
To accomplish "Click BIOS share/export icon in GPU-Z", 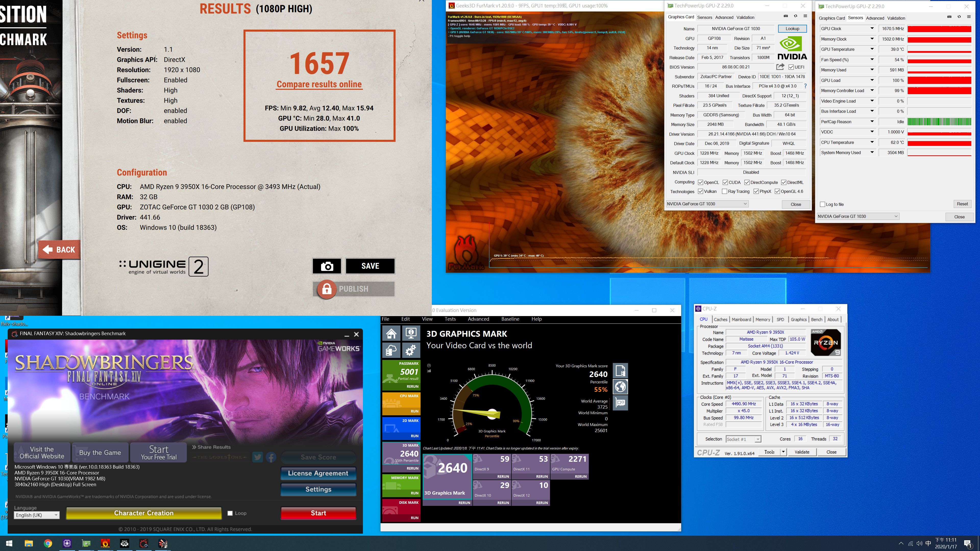I will 780,67.
